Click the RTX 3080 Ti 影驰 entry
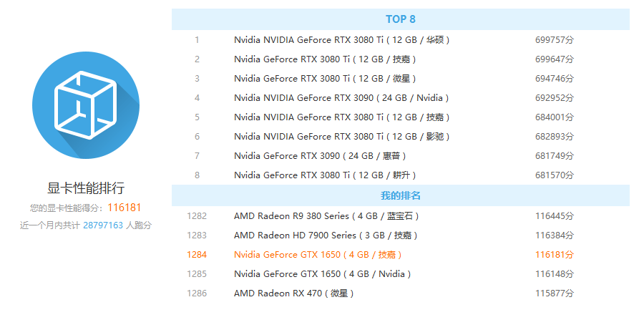The width and height of the screenshot is (644, 335). (341, 137)
